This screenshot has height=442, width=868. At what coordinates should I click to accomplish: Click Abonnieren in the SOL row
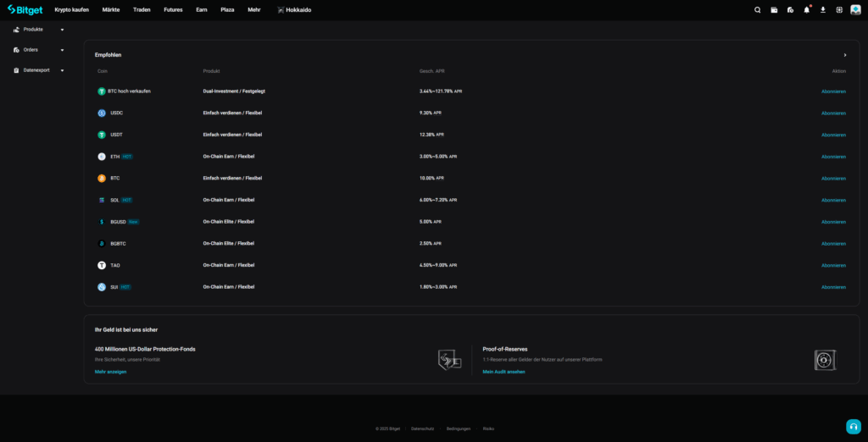coord(833,201)
